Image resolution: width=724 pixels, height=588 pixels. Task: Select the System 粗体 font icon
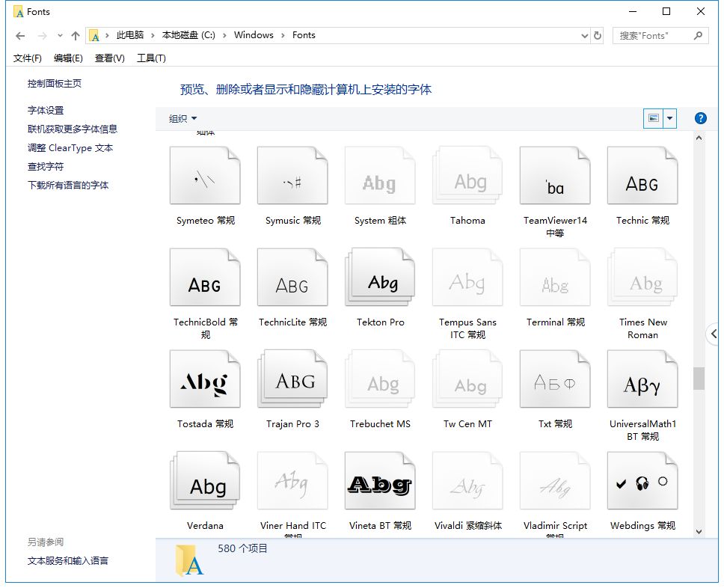tap(380, 176)
